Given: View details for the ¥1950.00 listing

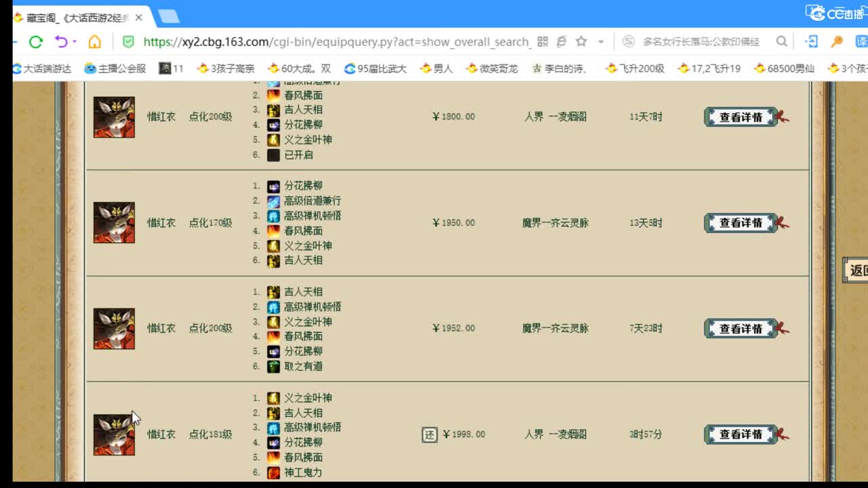Looking at the screenshot, I should (741, 222).
